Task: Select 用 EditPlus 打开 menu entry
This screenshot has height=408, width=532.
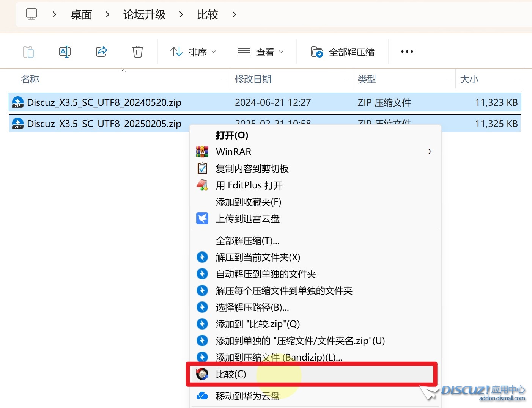Action: 249,185
